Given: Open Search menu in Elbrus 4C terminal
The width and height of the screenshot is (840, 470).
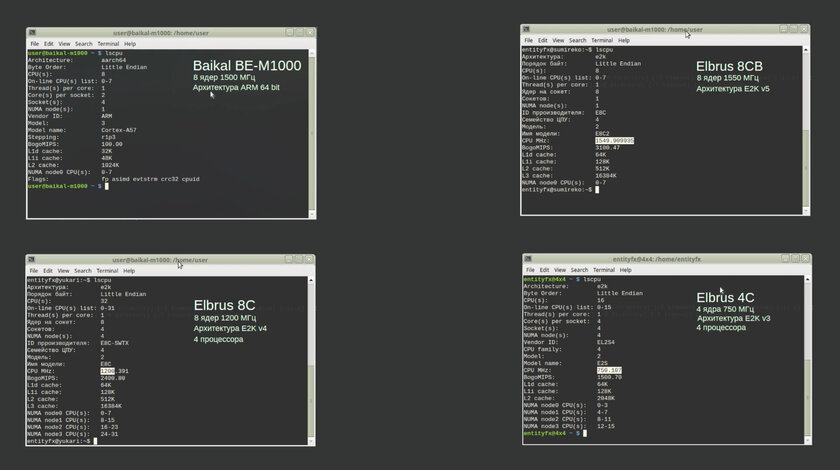Looking at the screenshot, I should click(x=579, y=270).
